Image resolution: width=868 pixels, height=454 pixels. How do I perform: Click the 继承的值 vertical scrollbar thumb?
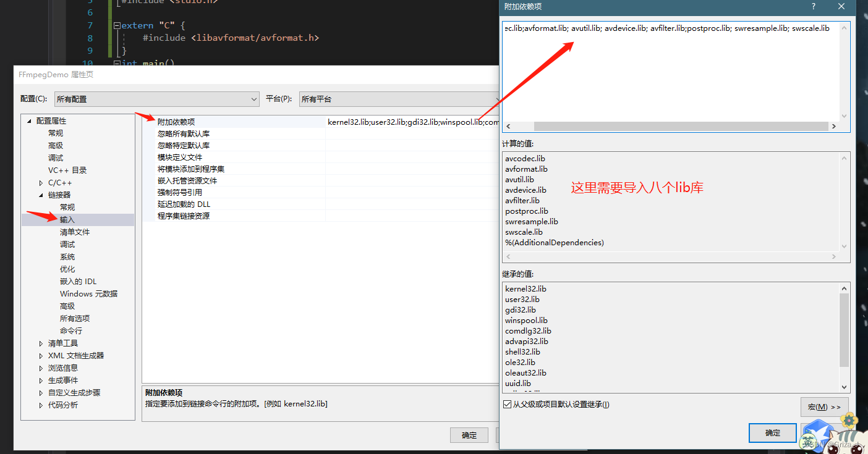(x=845, y=330)
